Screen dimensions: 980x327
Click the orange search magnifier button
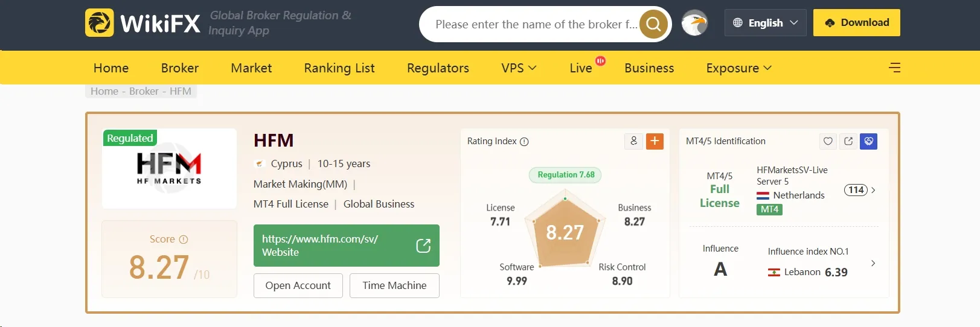click(x=653, y=24)
